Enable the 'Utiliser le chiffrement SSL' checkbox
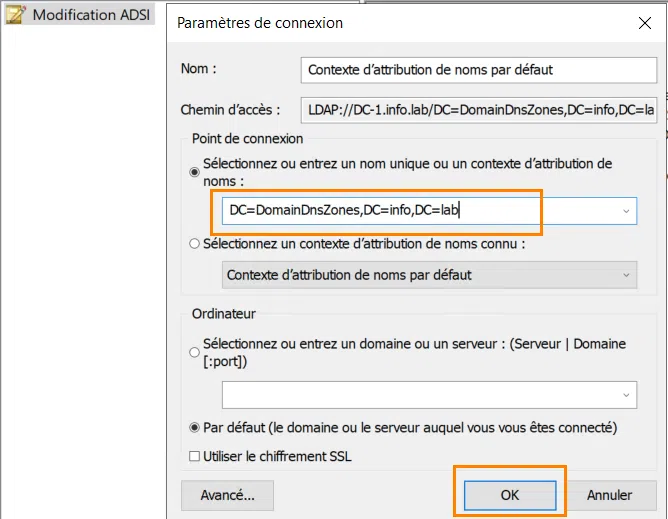This screenshot has width=668, height=519. click(195, 457)
